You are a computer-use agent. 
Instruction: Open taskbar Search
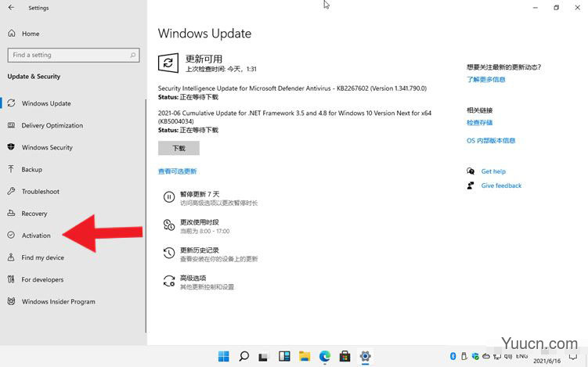point(243,356)
